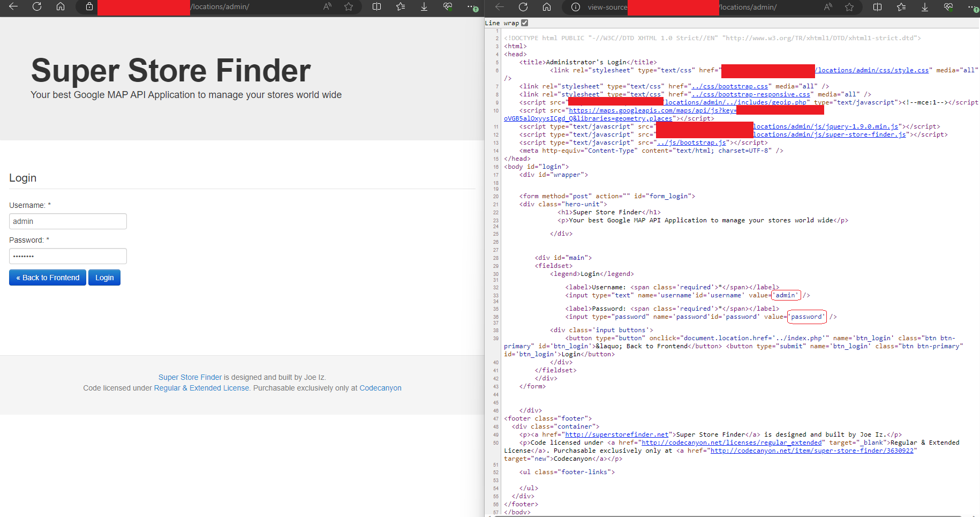Screen dimensions: 980x517
Task: Click the Username field containing admin
Action: (68, 221)
